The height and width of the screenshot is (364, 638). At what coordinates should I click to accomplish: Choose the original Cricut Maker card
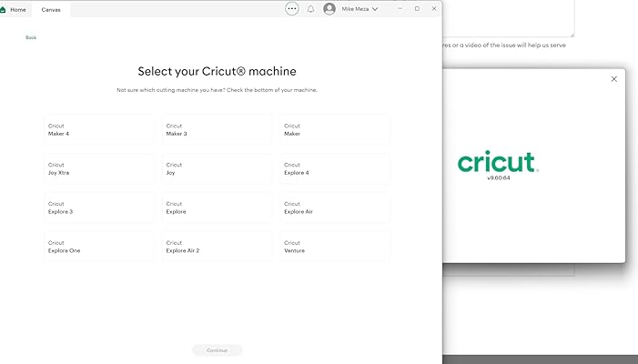(x=335, y=130)
